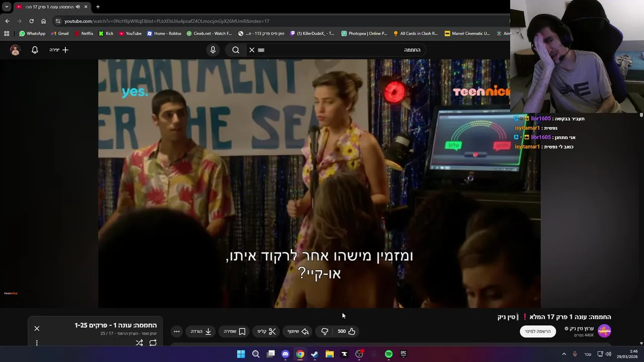This screenshot has width=644, height=362.
Task: Open Discord from taskbar
Action: (x=285, y=354)
